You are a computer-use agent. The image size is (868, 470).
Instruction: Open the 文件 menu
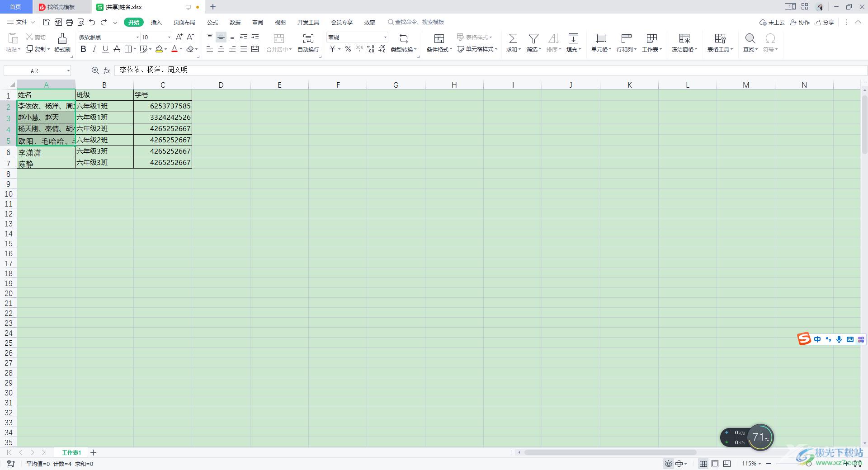click(21, 22)
